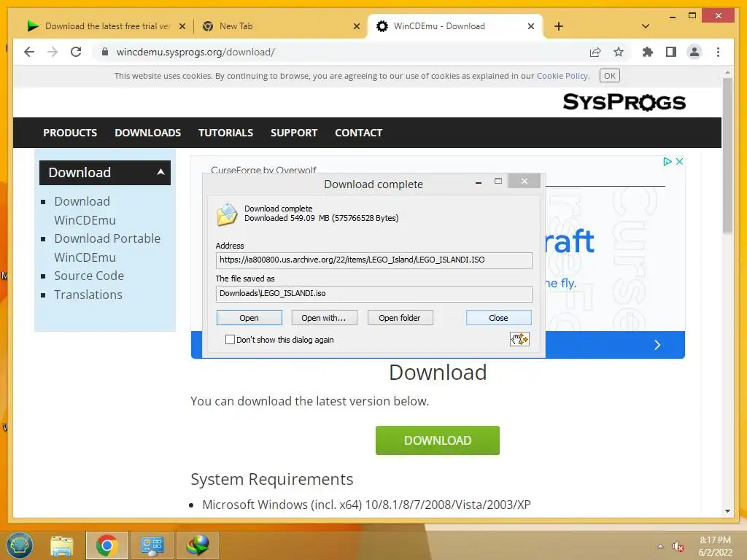747x560 pixels.
Task: Click the Chrome forward arrow
Action: (53, 52)
